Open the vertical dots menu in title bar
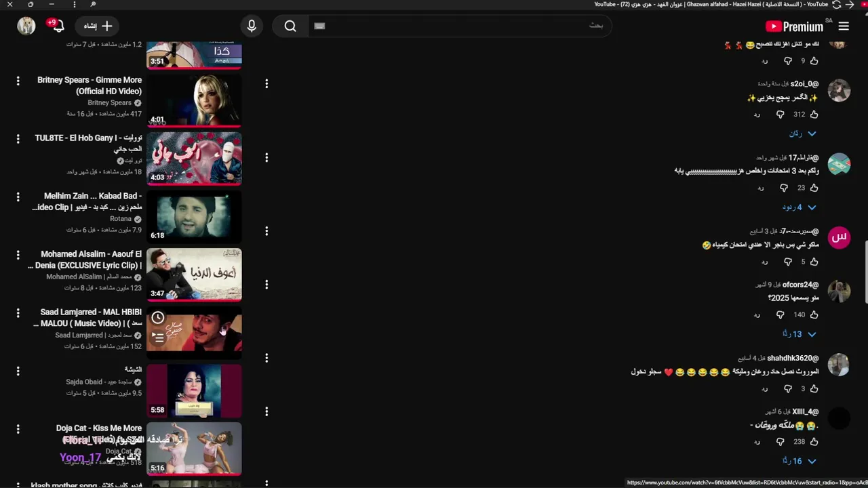Viewport: 868px width, 488px height. (x=75, y=4)
